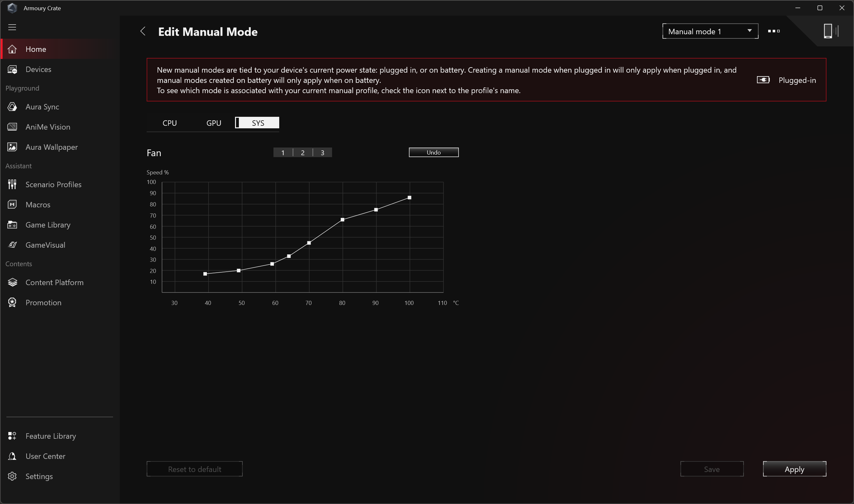
Task: Expand the Manual mode 1 dropdown
Action: tap(710, 31)
